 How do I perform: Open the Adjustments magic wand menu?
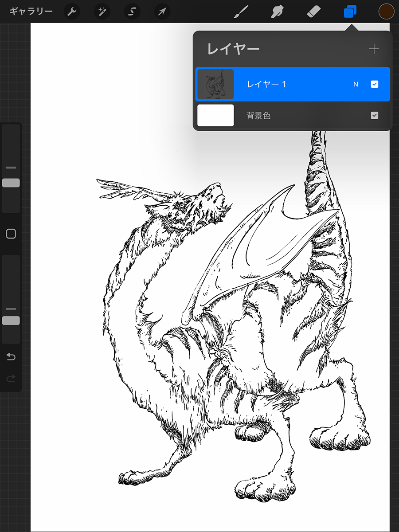(102, 12)
